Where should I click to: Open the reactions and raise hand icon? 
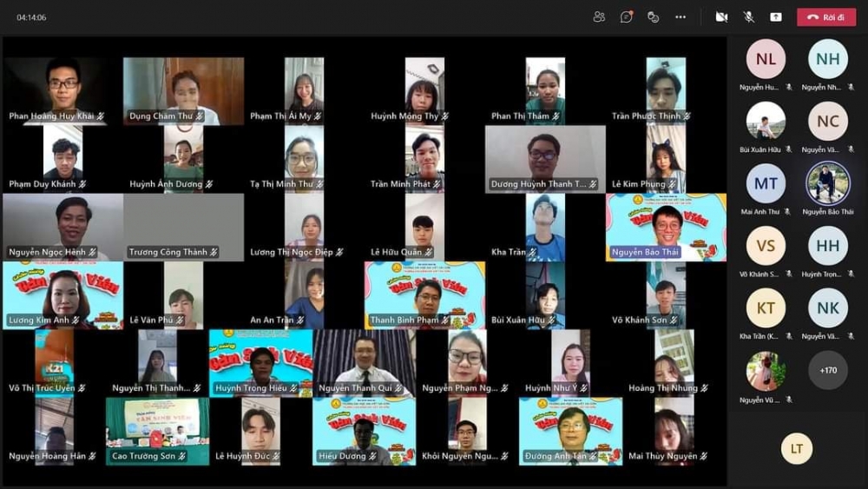point(653,17)
